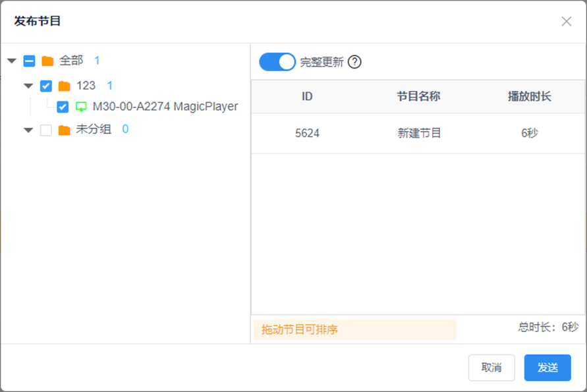
Task: Uncheck the M30-00-A2274 MagicPlayer checkbox
Action: pos(63,107)
